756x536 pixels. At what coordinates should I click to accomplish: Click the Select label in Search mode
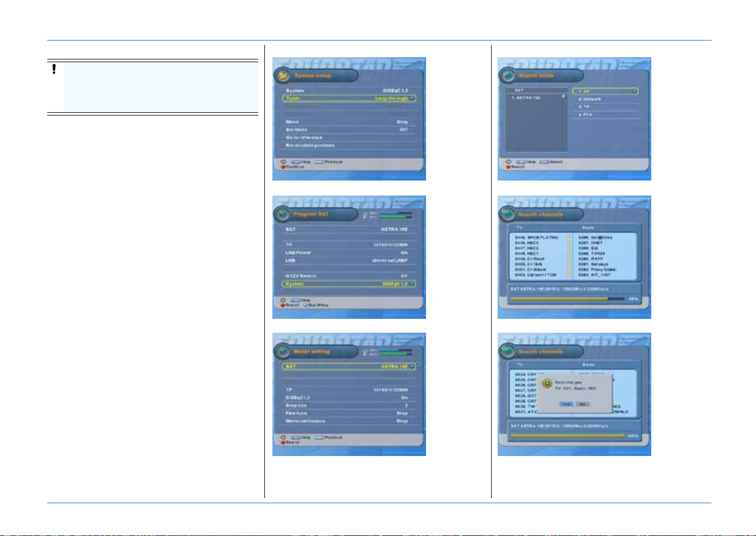point(556,162)
